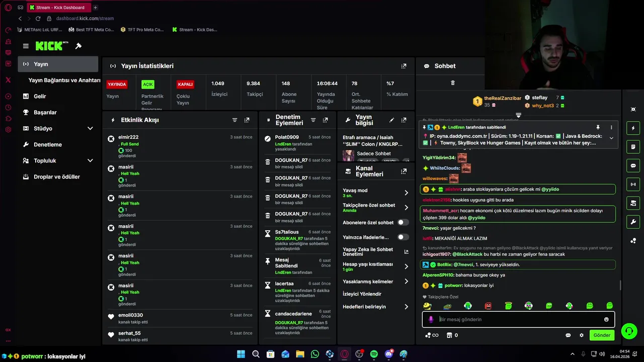Expand the Stüdyo sidebar section
The image size is (644, 362).
[x=90, y=129]
